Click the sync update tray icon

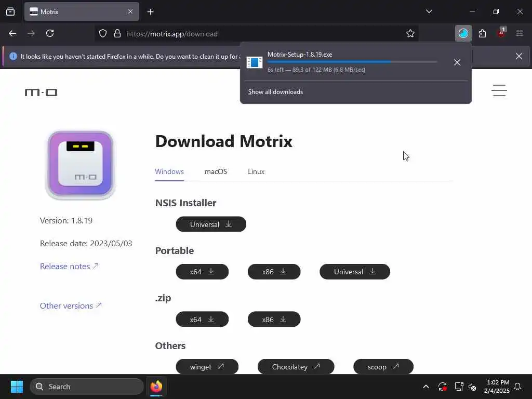pyautogui.click(x=443, y=387)
